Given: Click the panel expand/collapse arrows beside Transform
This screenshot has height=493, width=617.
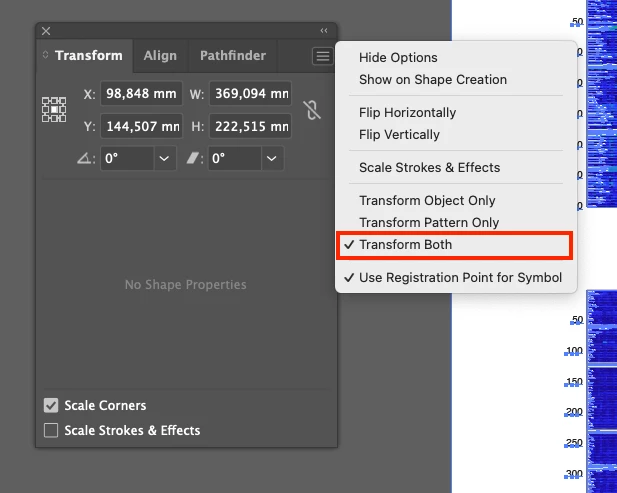Looking at the screenshot, I should pos(45,55).
